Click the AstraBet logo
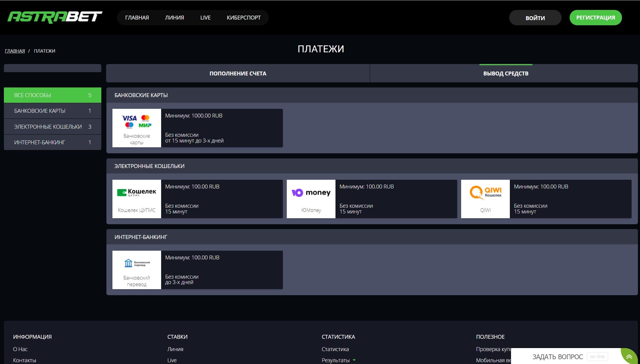 (x=55, y=17)
